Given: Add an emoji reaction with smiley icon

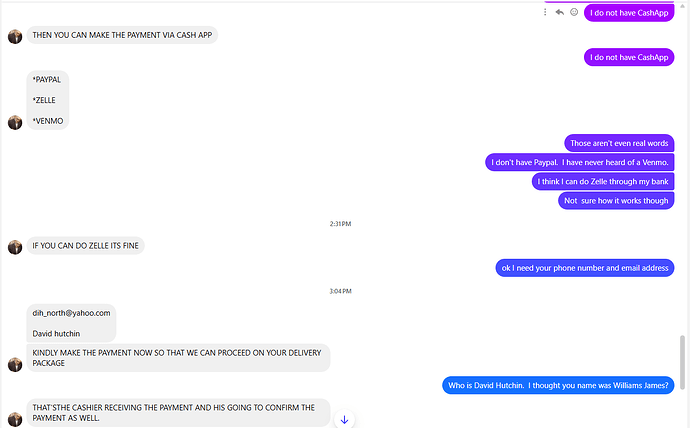Looking at the screenshot, I should pos(574,12).
